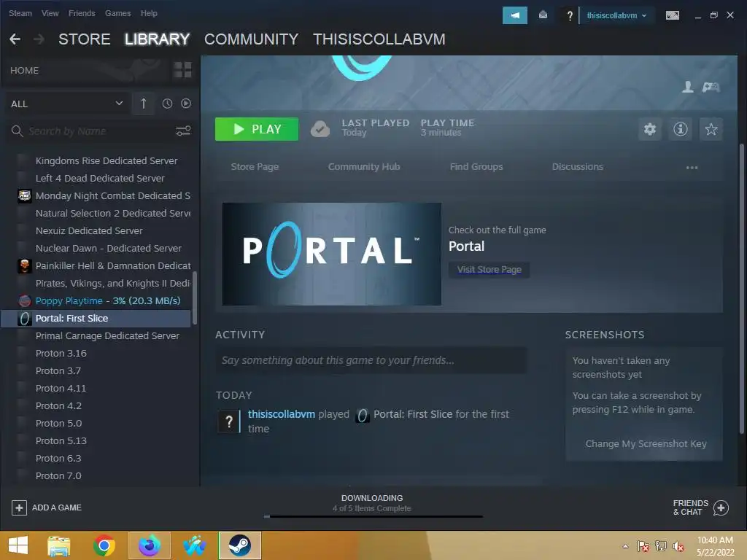Open Google Chrome from taskbar
Screen dimensions: 747x560
pos(104,545)
